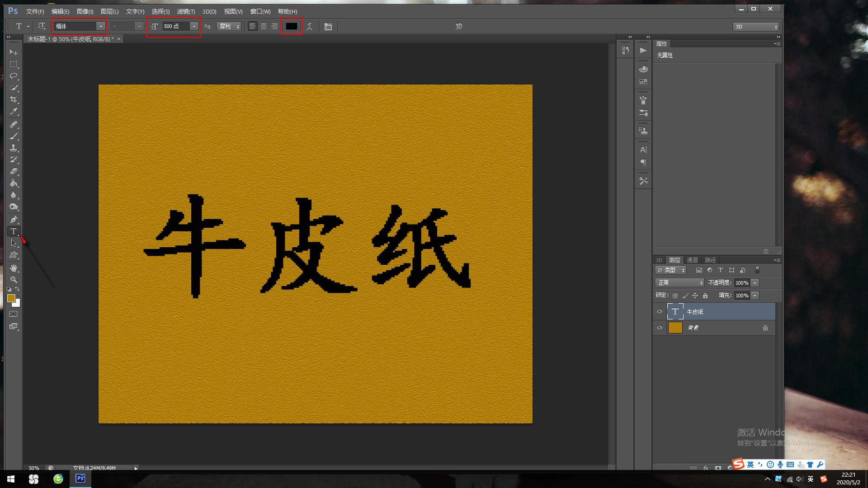The image size is (868, 488).
Task: Switch to the 通道 tab
Action: point(692,260)
